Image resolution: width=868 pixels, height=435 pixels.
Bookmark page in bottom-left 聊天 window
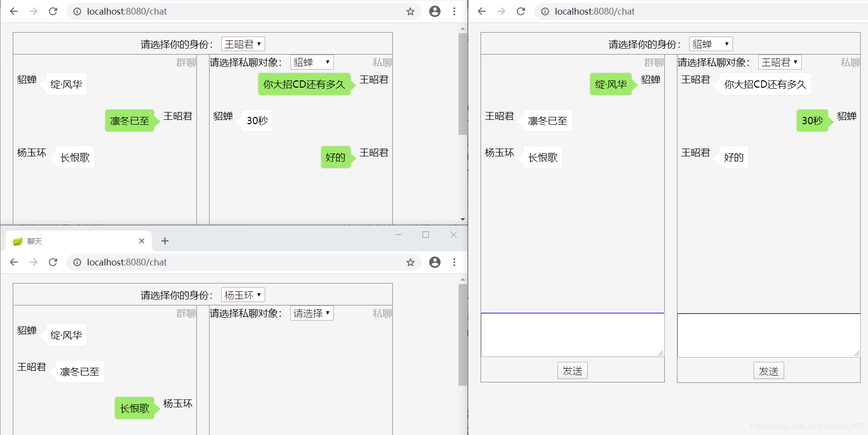point(410,262)
